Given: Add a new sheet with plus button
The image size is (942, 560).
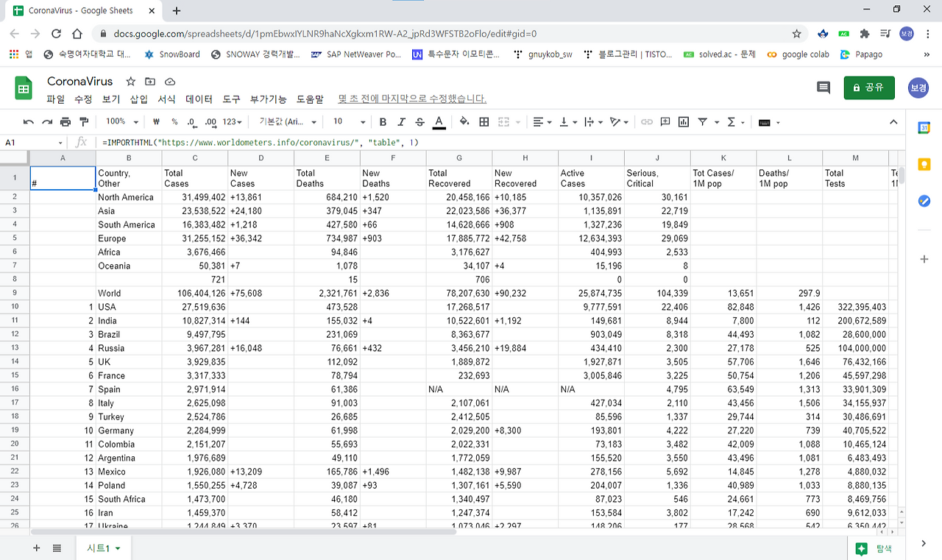Looking at the screenshot, I should [37, 548].
